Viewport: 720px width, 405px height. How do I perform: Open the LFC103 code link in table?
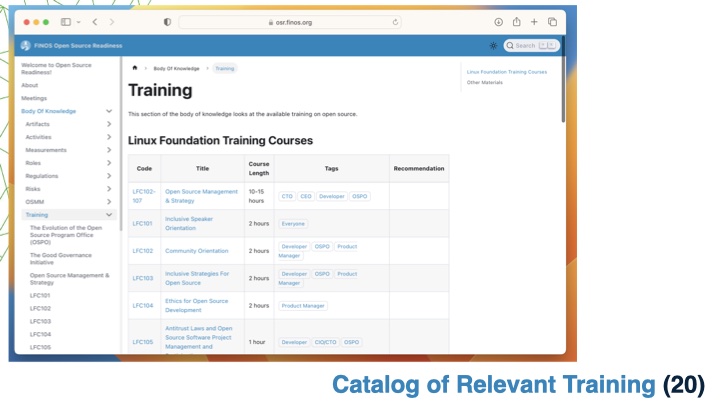pyautogui.click(x=143, y=278)
